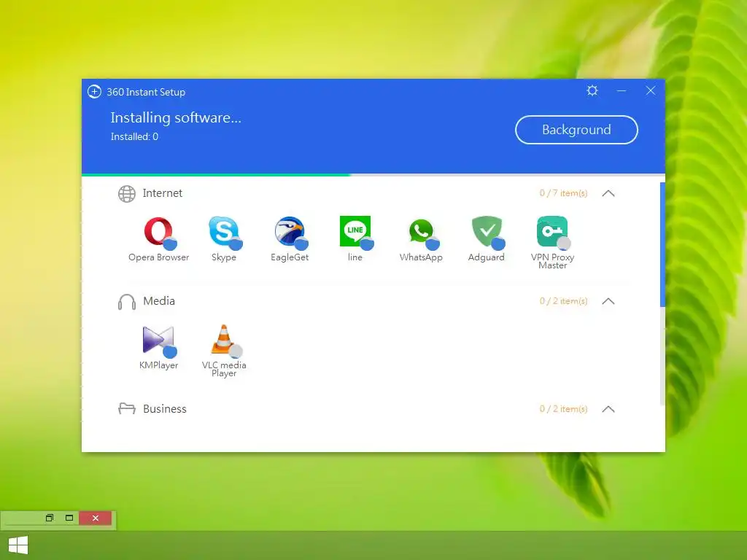The width and height of the screenshot is (747, 560).
Task: Click the 'Internet' section heading
Action: (x=163, y=192)
